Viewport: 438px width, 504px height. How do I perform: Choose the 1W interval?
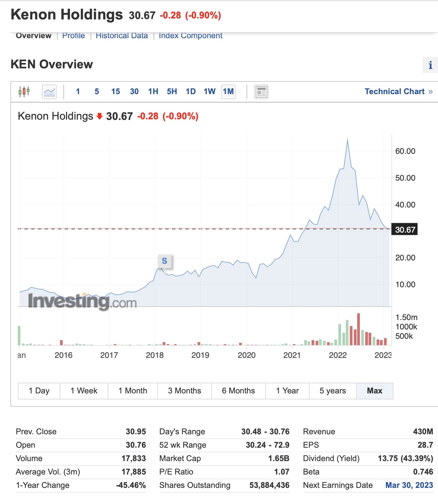tap(210, 91)
